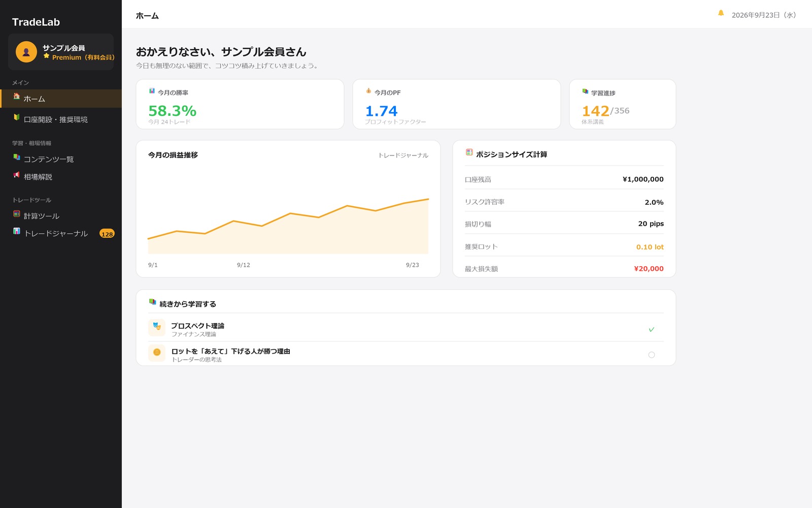812x508 pixels.
Task: Click the 今月の損益推移 line chart
Action: [x=288, y=226]
